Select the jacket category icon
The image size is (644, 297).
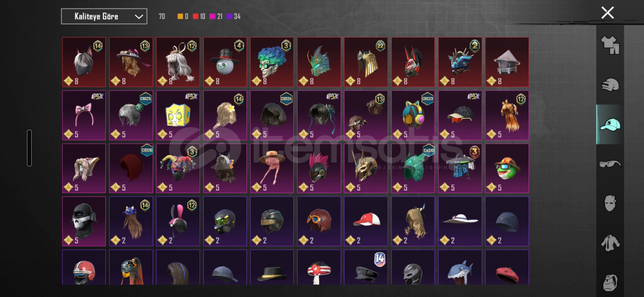tap(610, 243)
